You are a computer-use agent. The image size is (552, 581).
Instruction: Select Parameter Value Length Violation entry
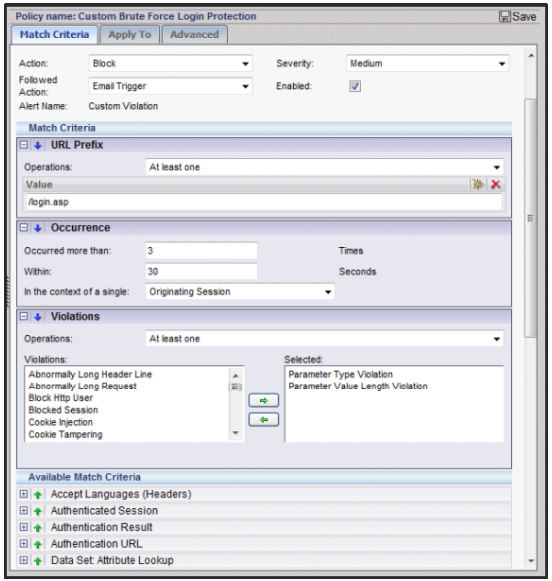click(x=358, y=386)
